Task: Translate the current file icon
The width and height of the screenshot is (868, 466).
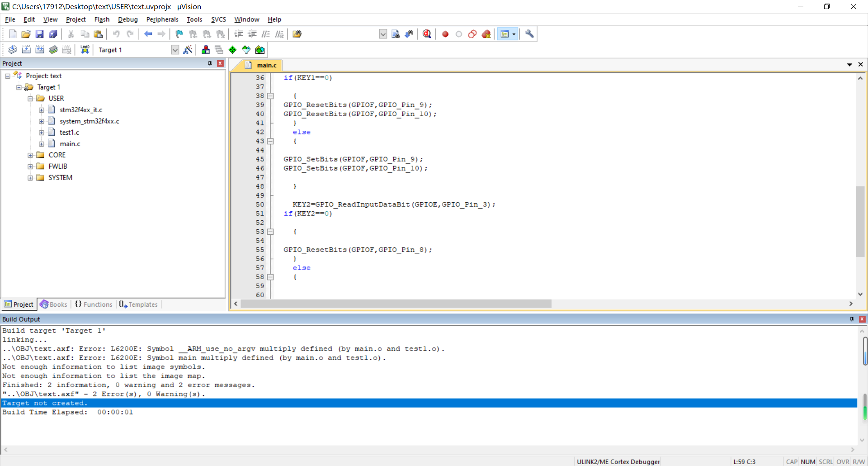Action: coord(13,50)
